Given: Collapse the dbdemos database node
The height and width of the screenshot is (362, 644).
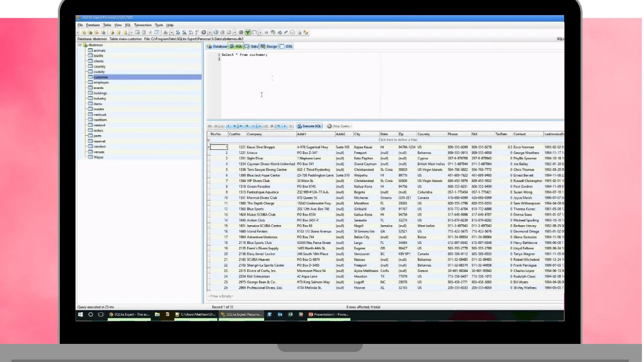Looking at the screenshot, I should [x=79, y=45].
